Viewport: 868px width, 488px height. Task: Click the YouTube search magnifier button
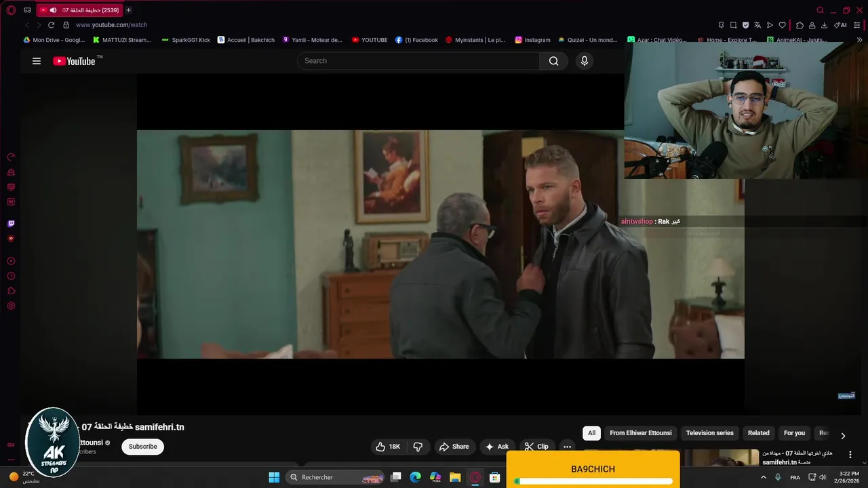pyautogui.click(x=554, y=61)
